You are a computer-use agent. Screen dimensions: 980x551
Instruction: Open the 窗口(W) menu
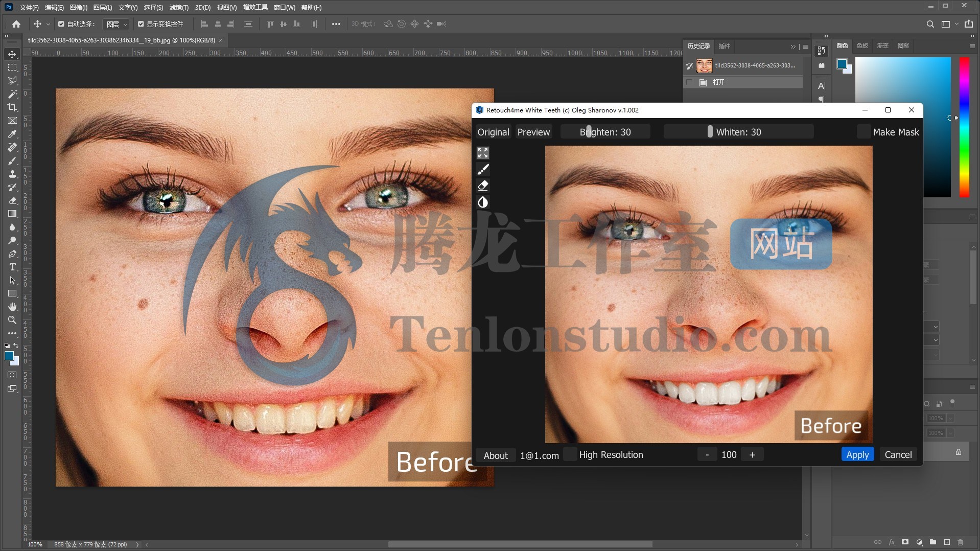pos(284,7)
